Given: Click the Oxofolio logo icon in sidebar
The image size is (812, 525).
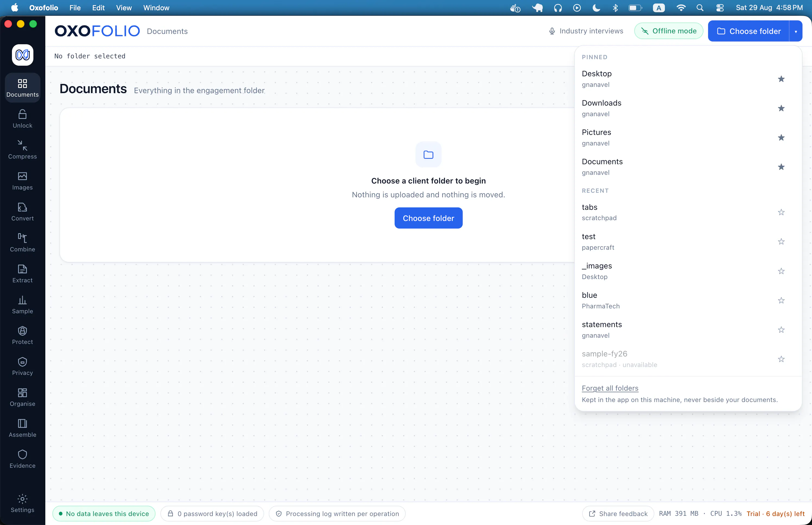Looking at the screenshot, I should 23,55.
